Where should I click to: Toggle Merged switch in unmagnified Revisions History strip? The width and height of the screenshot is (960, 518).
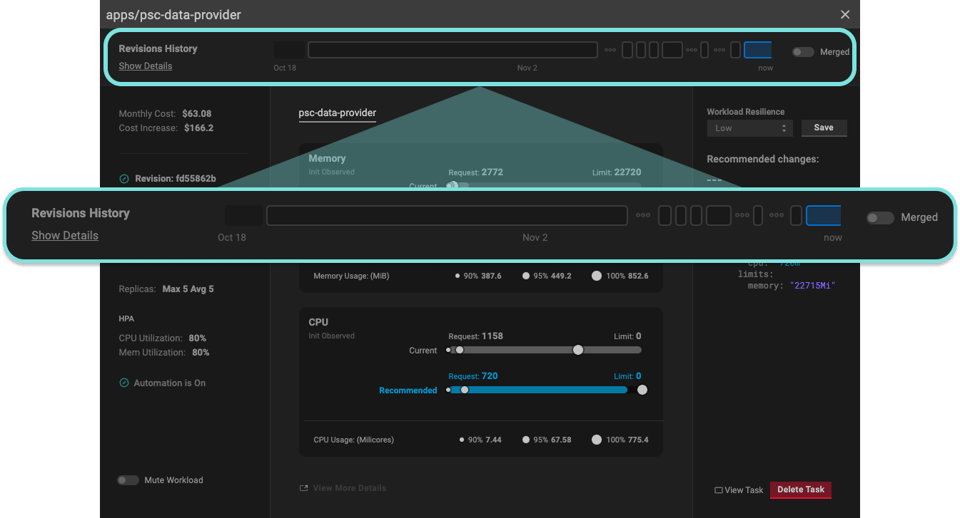[x=803, y=52]
